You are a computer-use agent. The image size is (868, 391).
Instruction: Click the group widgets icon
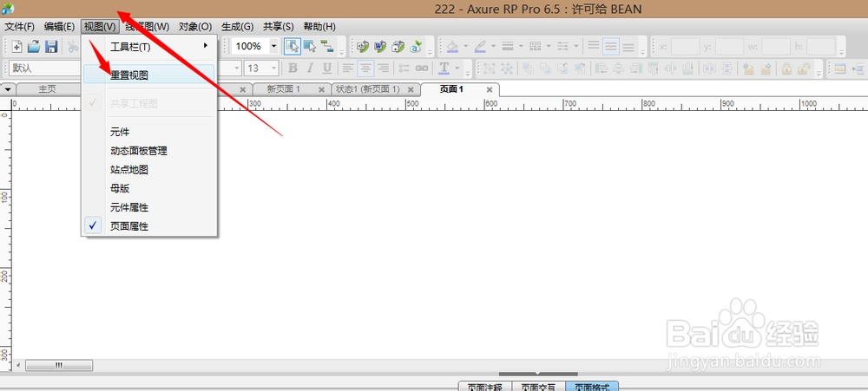click(490, 68)
